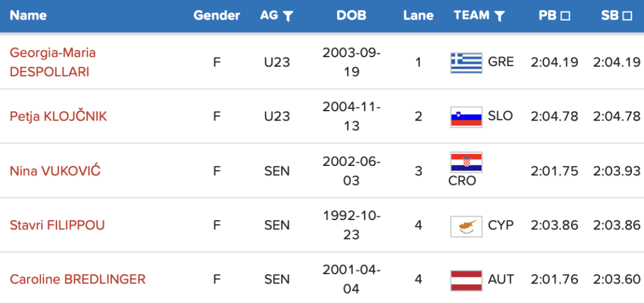Image resolution: width=644 pixels, height=303 pixels.
Task: Click Nina VUKOVIĆ's PB time 2:01.75
Action: [554, 171]
